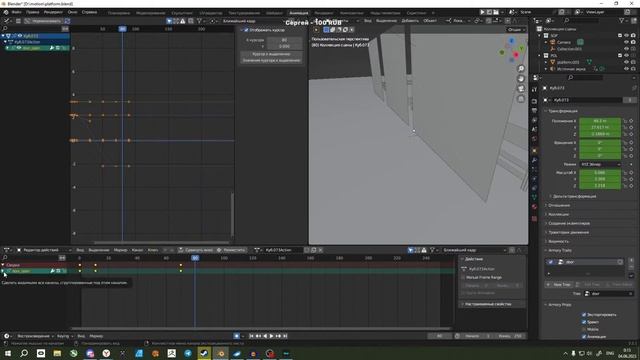The width and height of the screenshot is (640, 360).
Task: Open the graph editor funnel filters popover
Action: coord(200,21)
